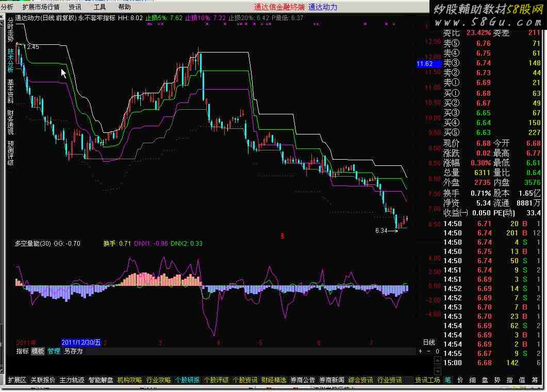Open the 工具 menu
Image resolution: width=547 pixels, height=392 pixels.
(x=100, y=7)
